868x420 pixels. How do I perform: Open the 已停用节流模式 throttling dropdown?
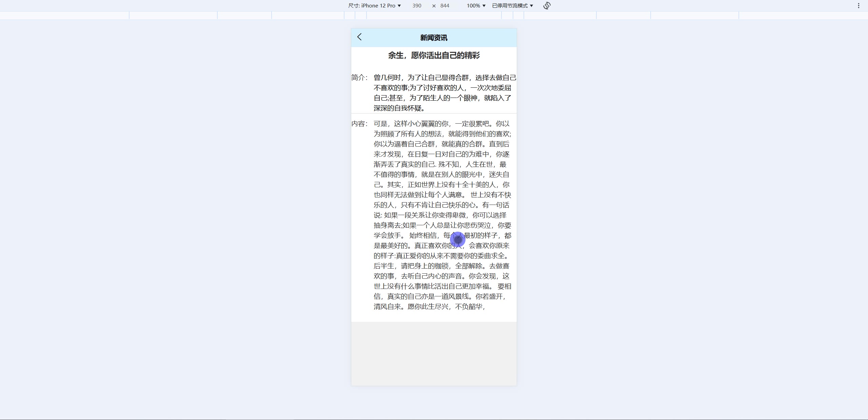click(x=512, y=6)
